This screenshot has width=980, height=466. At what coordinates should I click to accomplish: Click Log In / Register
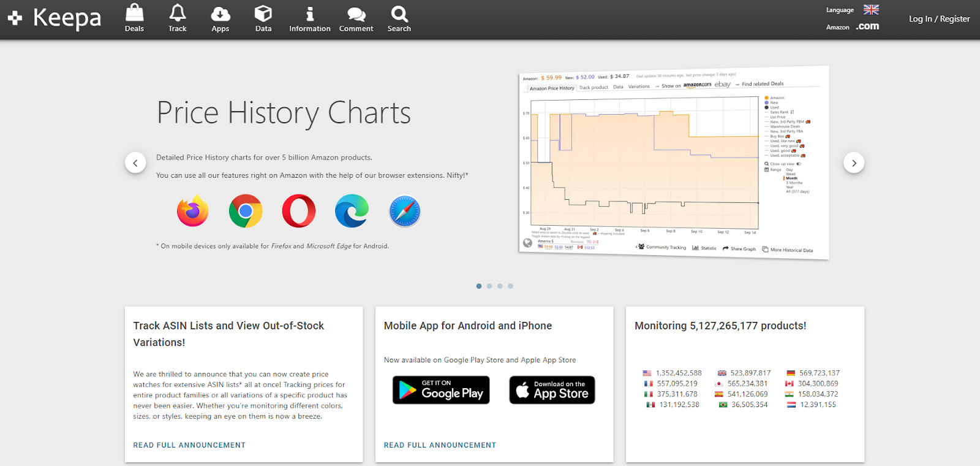coord(939,19)
